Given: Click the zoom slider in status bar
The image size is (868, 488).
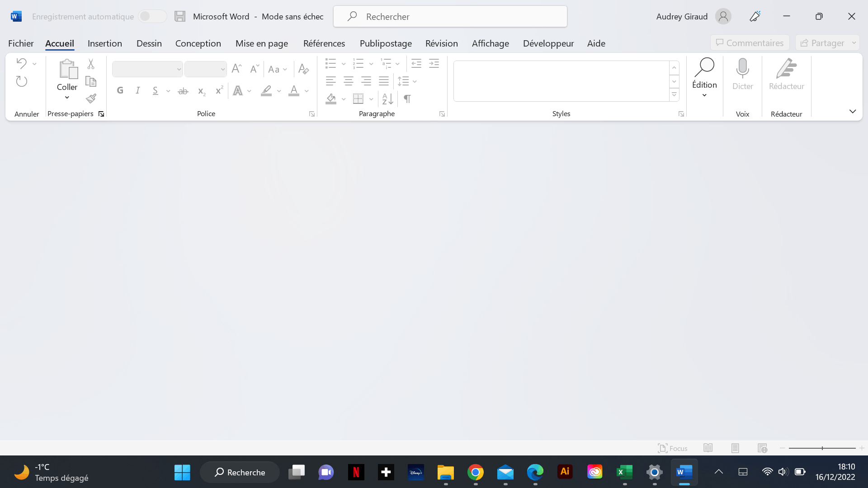Looking at the screenshot, I should [x=822, y=448].
